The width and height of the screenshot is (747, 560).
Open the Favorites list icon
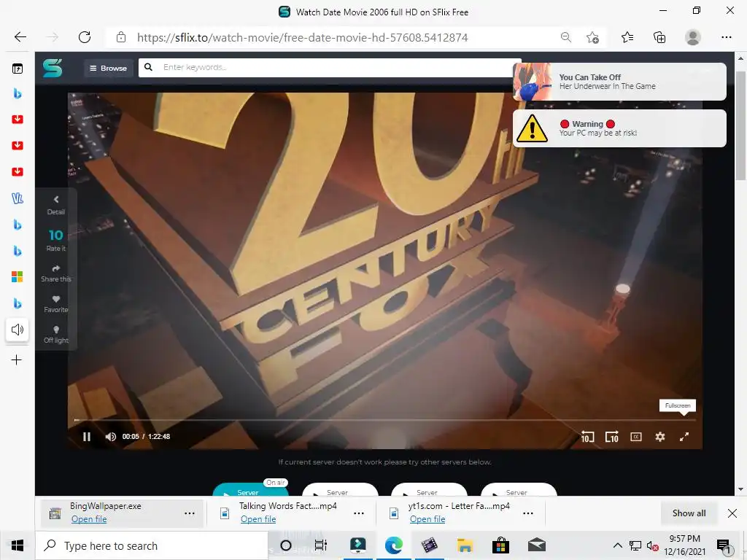(x=627, y=37)
